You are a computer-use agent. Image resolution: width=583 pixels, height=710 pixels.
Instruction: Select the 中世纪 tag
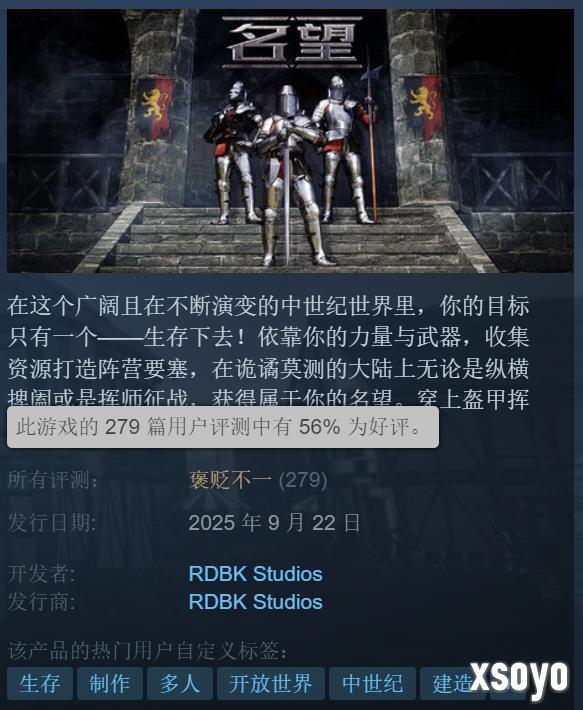pos(372,683)
